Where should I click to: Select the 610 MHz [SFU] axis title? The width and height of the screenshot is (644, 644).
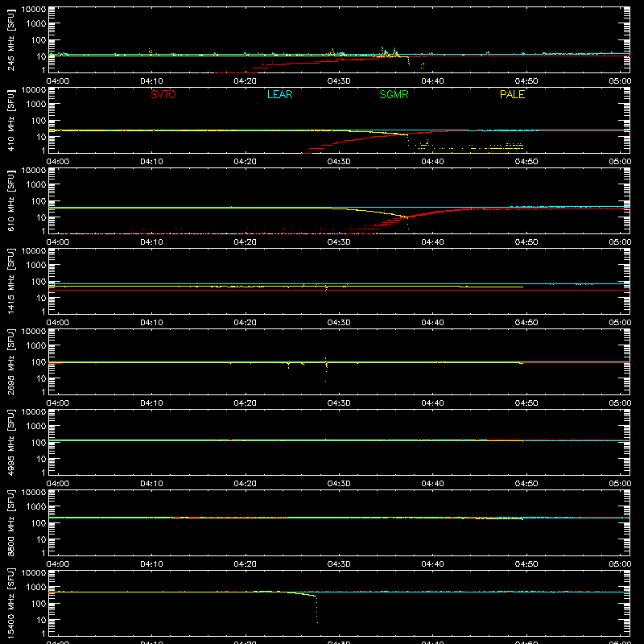coord(10,200)
